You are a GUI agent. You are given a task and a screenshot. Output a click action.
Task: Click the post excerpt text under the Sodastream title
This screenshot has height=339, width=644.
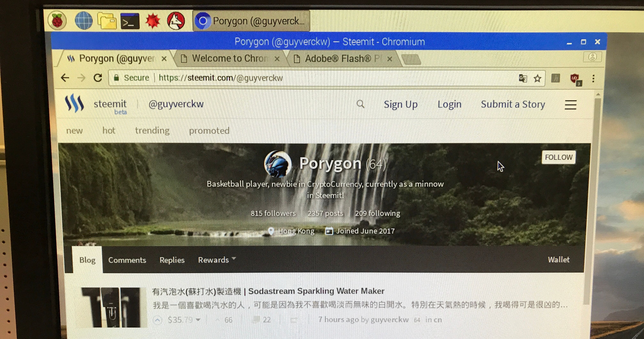click(x=360, y=305)
